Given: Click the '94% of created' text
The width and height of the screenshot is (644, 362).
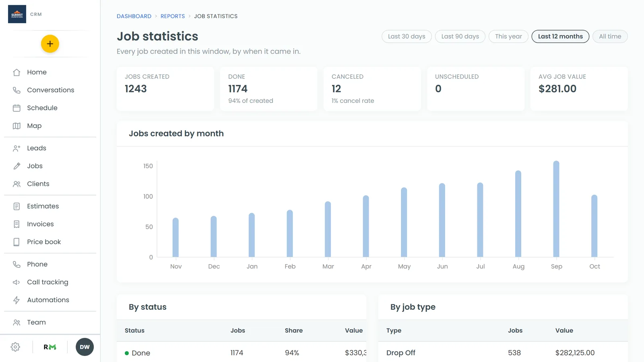Looking at the screenshot, I should tap(251, 101).
